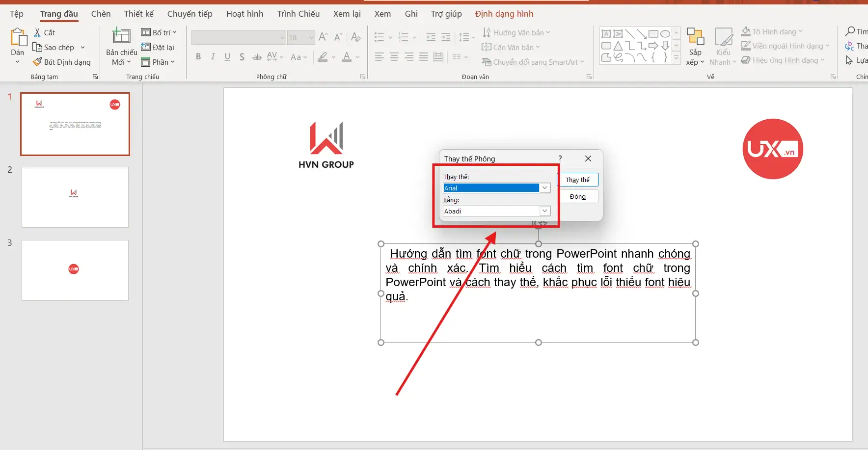Click the Bút Định dạng painter icon

click(37, 62)
